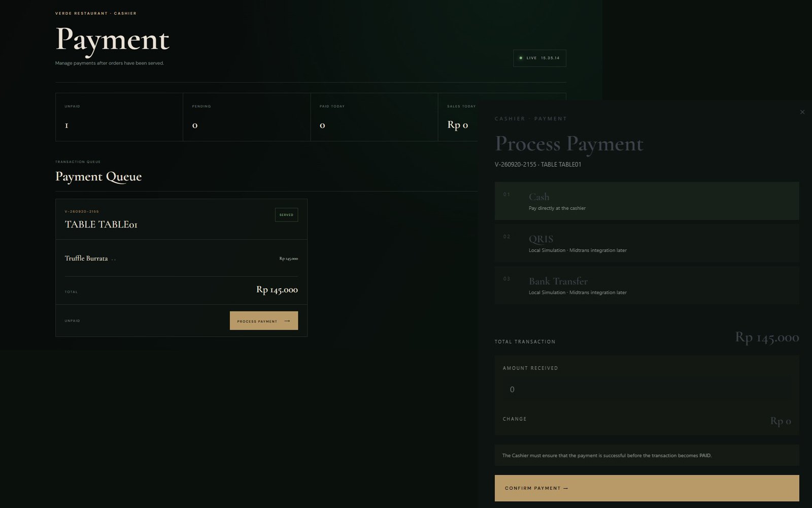The image size is (812, 508).
Task: Click Total Transaction amount in panel
Action: pos(767,337)
